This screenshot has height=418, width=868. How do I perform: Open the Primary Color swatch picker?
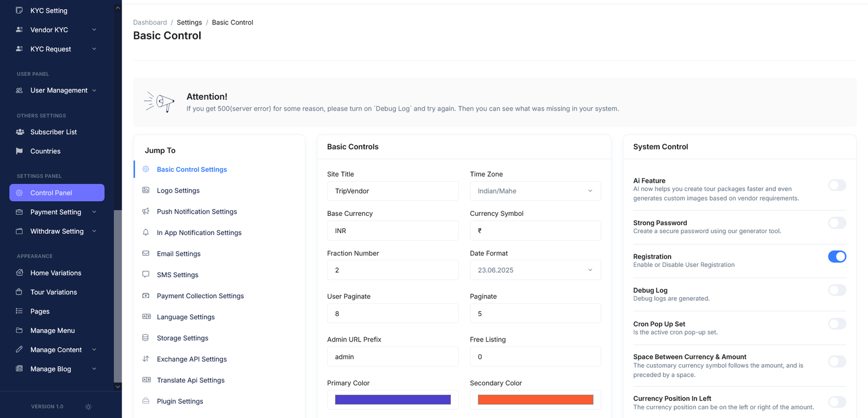pyautogui.click(x=393, y=400)
